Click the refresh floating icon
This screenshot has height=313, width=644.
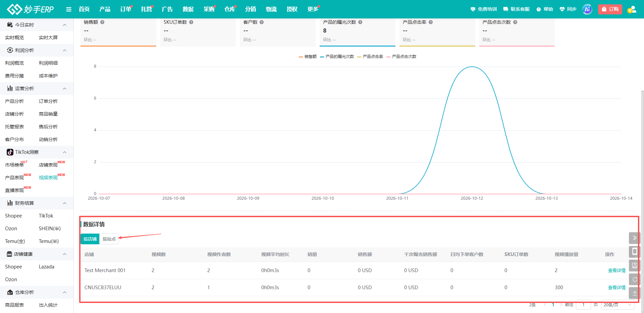634,279
